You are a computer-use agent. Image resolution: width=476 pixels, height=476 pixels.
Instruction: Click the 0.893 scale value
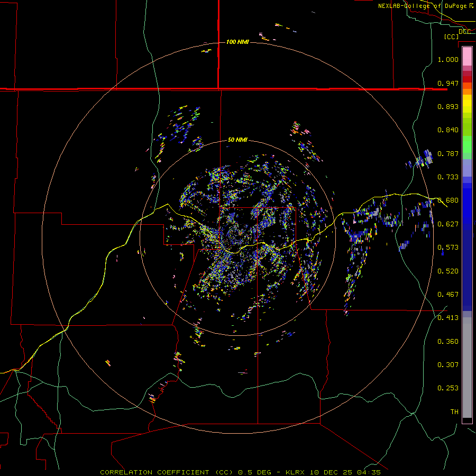(x=448, y=106)
